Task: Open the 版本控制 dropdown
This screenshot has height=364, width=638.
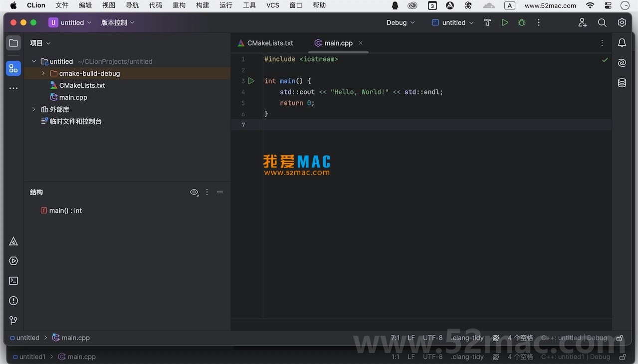Action: coord(118,22)
